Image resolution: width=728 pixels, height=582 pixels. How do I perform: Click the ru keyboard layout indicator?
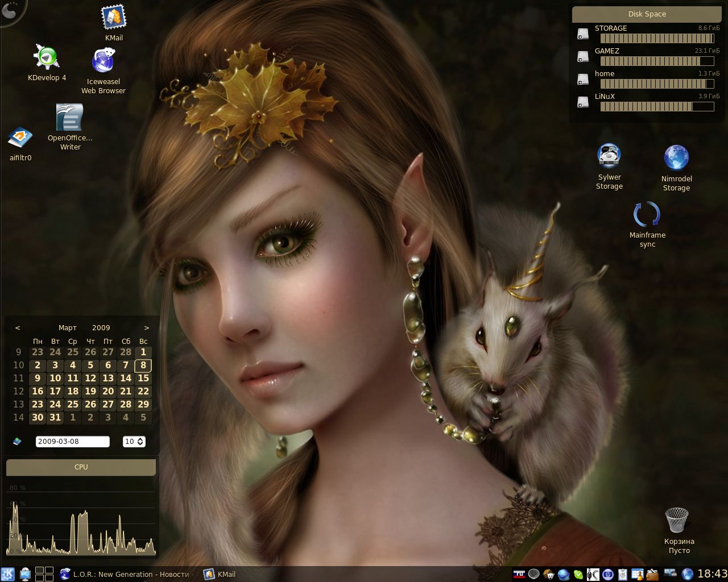click(519, 574)
